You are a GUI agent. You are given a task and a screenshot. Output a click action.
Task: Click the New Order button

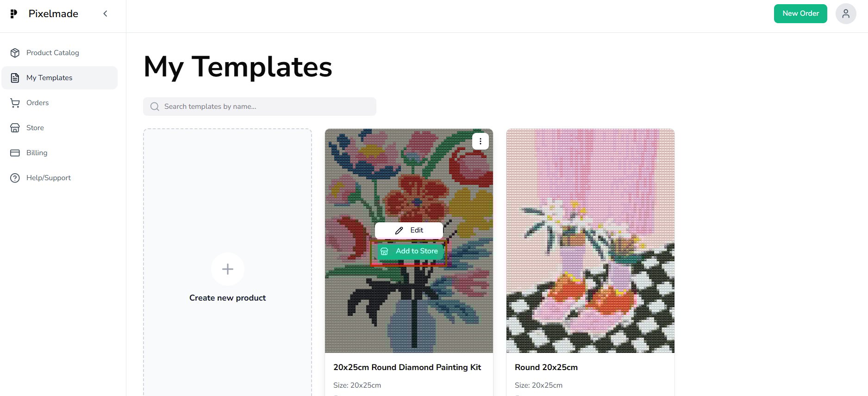[x=800, y=14]
